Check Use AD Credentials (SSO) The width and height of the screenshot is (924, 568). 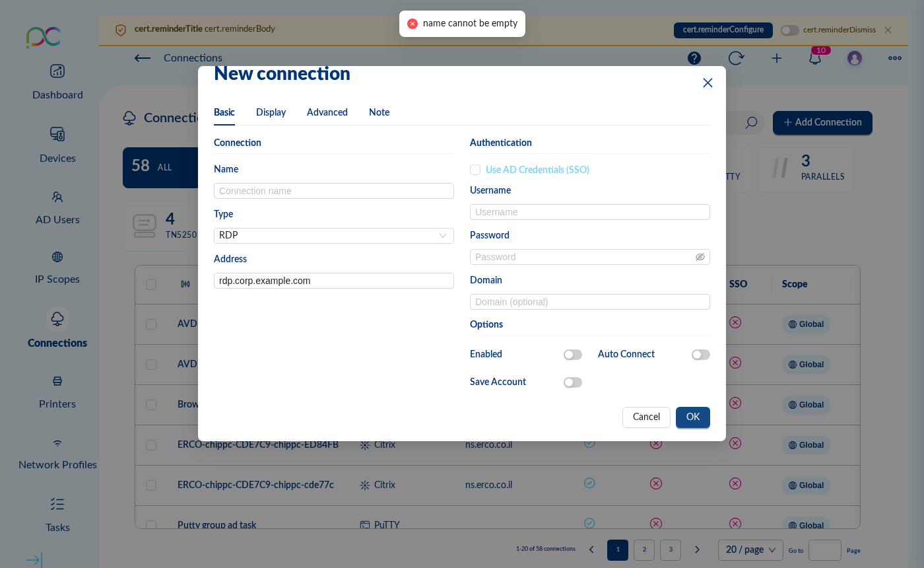[x=475, y=170]
